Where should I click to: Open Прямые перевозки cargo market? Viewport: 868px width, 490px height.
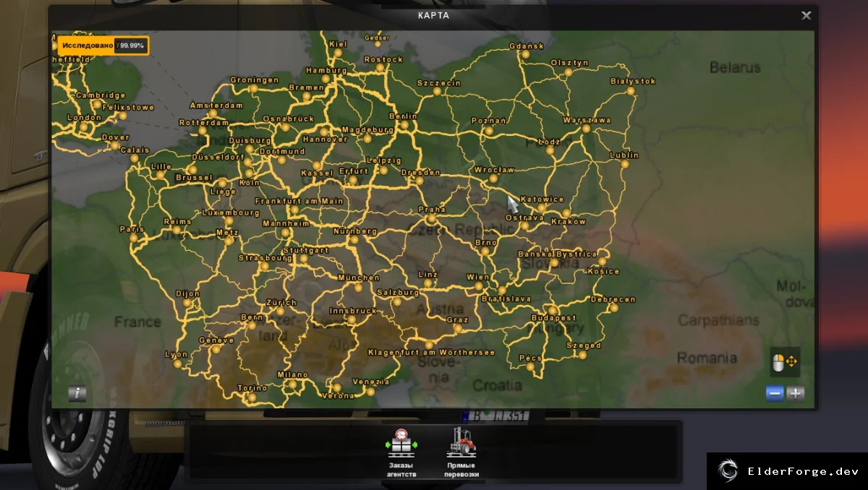[x=461, y=453]
